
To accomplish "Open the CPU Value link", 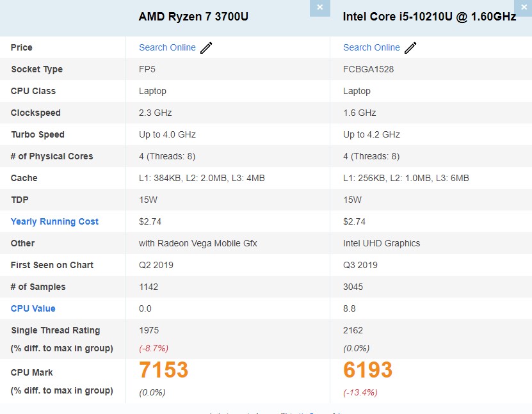I will [x=33, y=308].
